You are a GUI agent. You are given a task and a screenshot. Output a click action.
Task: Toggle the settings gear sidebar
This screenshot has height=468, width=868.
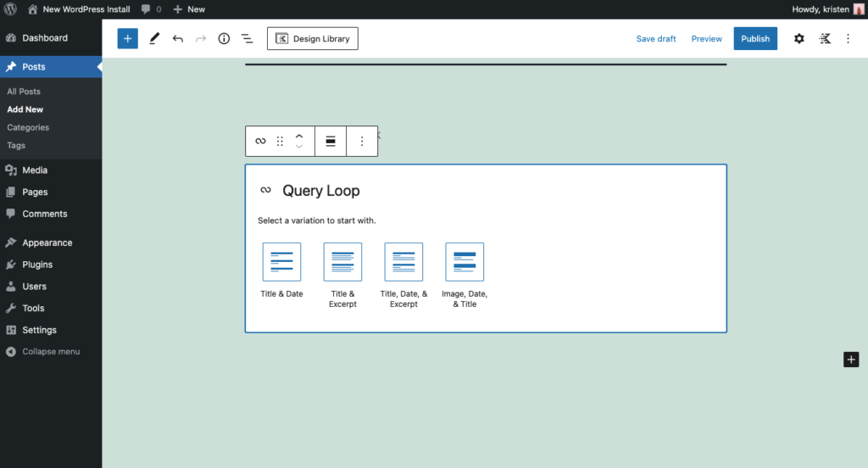[798, 39]
